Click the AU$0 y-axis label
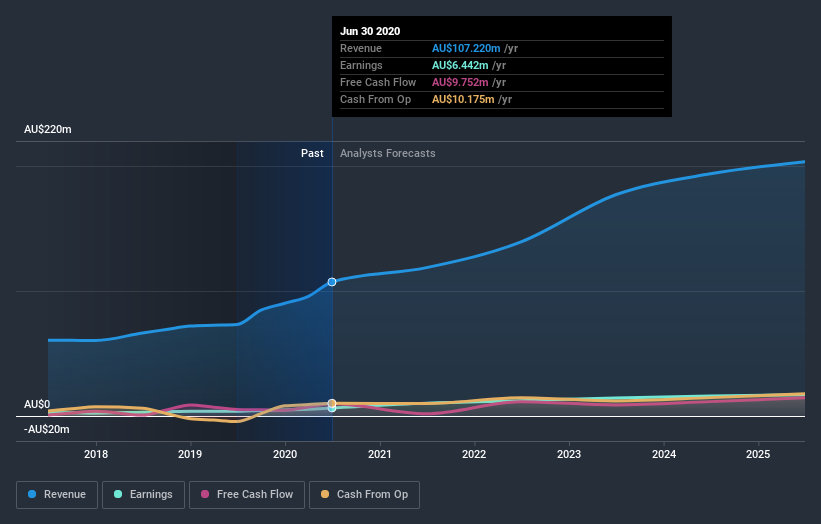Image resolution: width=821 pixels, height=524 pixels. [37, 405]
